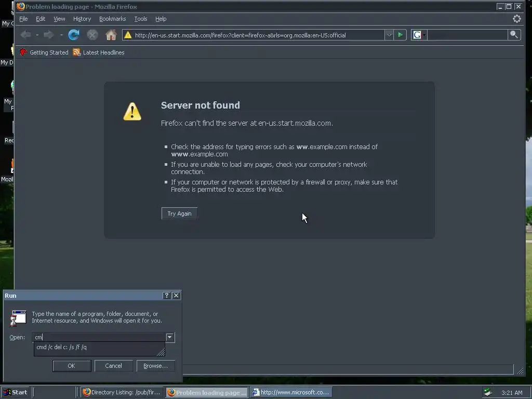Expand the Run dialog Open dropdown
The image size is (532, 399).
tap(170, 337)
